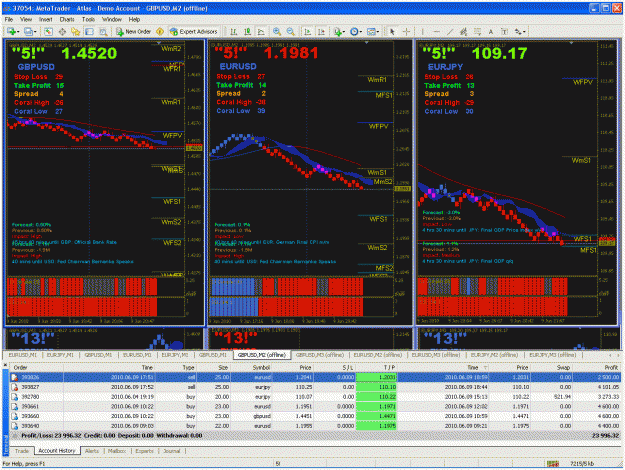Select the arrow cursor tool

click(x=392, y=31)
